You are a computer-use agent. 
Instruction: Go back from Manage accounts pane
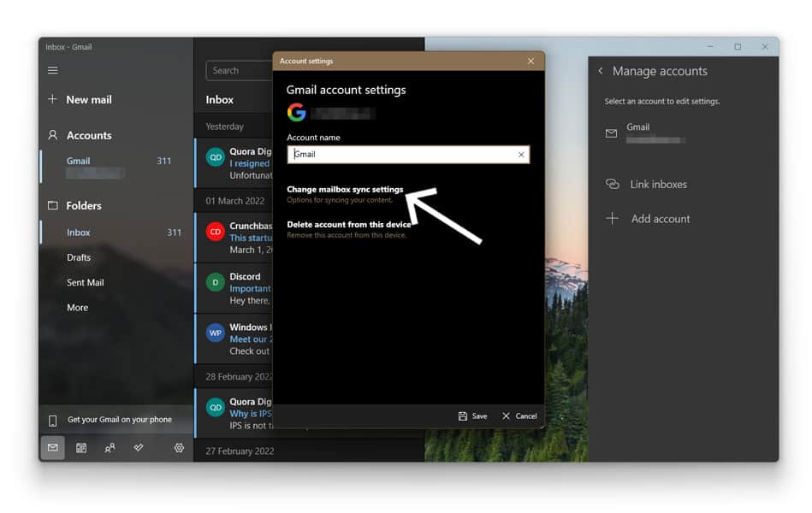pyautogui.click(x=601, y=71)
